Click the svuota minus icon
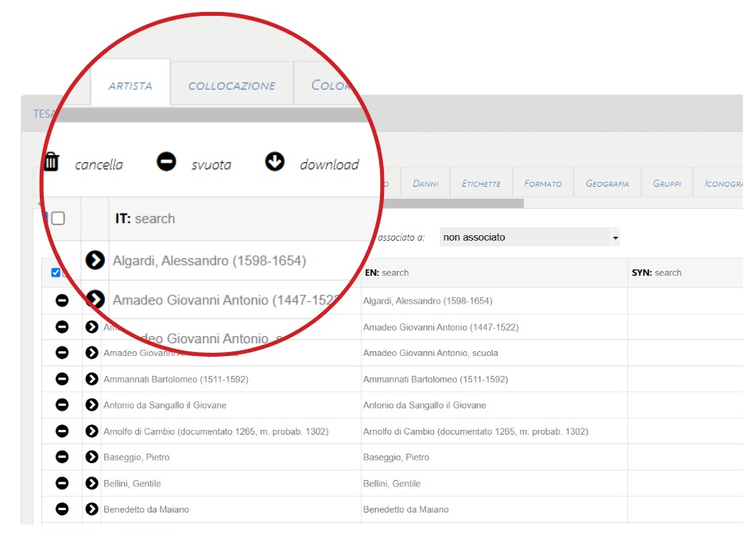The width and height of the screenshot is (756, 534). tap(166, 163)
